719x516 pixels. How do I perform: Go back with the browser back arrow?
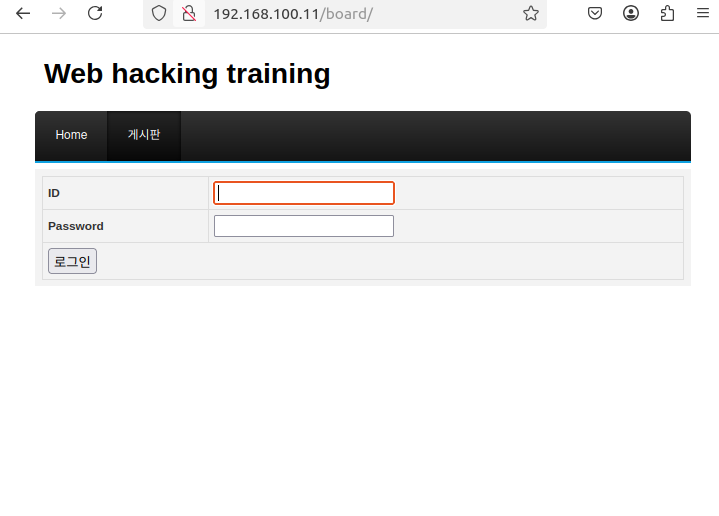pyautogui.click(x=23, y=13)
